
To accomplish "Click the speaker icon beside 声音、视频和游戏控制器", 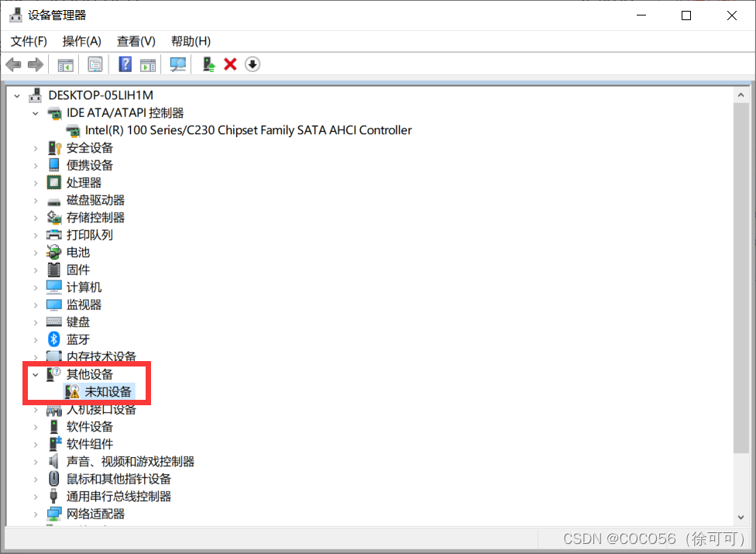I will pos(54,462).
